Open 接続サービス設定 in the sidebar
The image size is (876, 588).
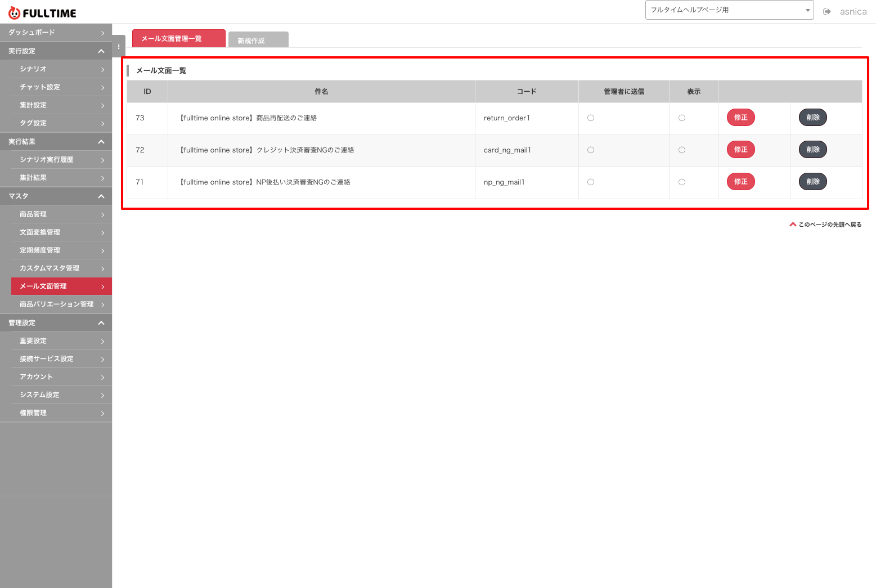[x=61, y=359]
